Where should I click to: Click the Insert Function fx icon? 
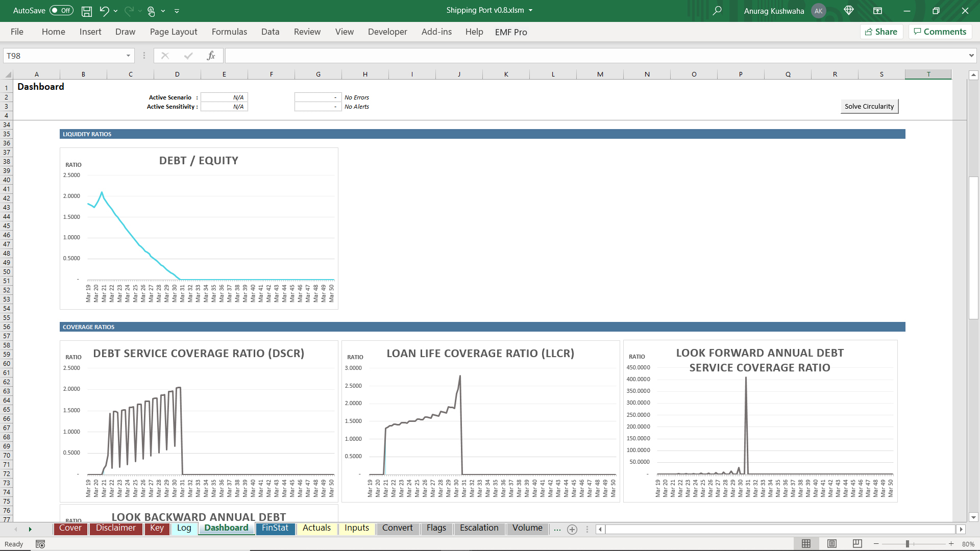pos(211,56)
